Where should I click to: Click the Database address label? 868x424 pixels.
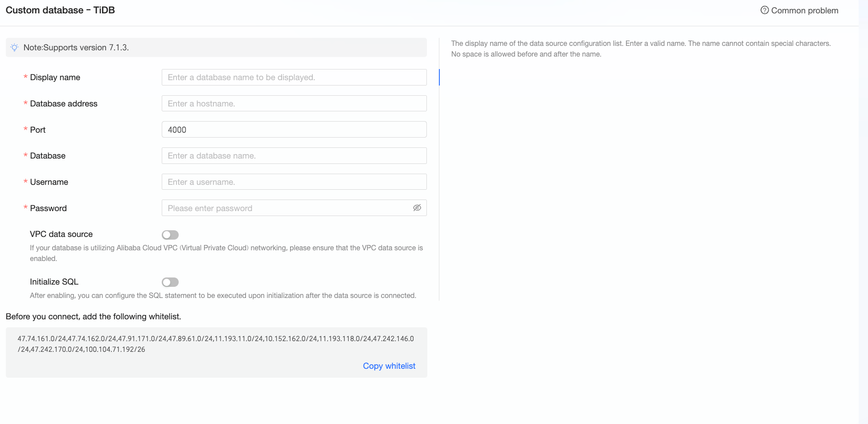(x=64, y=104)
